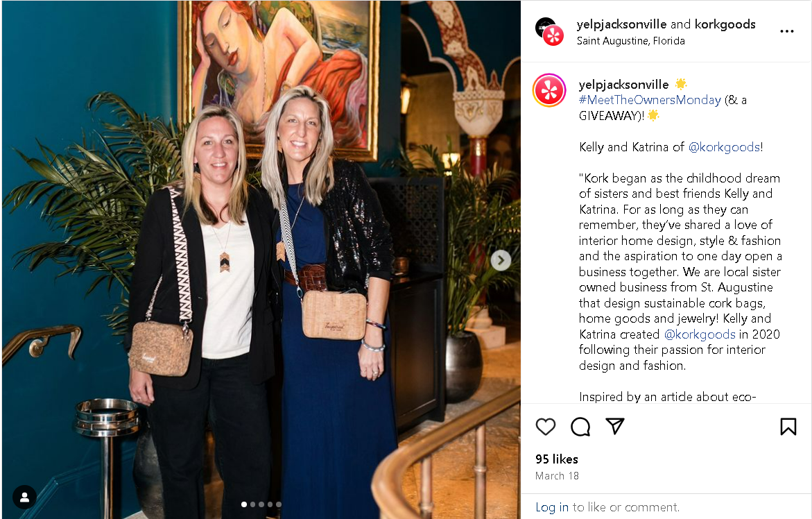
Task: Click Log in to comment
Action: (x=551, y=507)
